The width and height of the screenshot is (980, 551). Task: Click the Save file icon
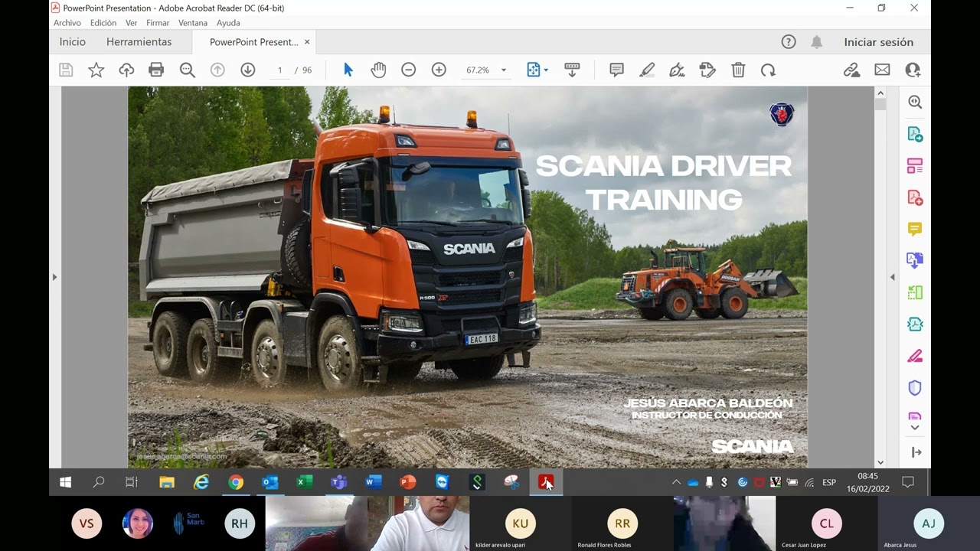point(66,70)
